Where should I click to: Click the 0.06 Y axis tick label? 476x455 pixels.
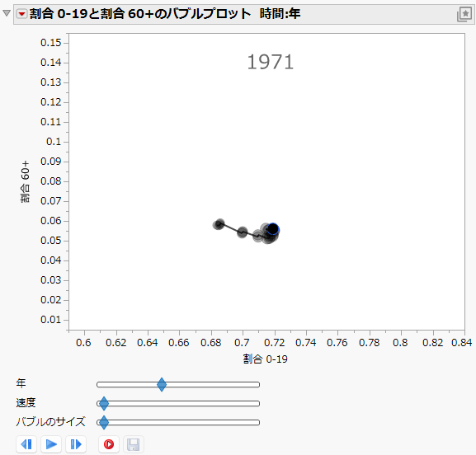(x=50, y=221)
